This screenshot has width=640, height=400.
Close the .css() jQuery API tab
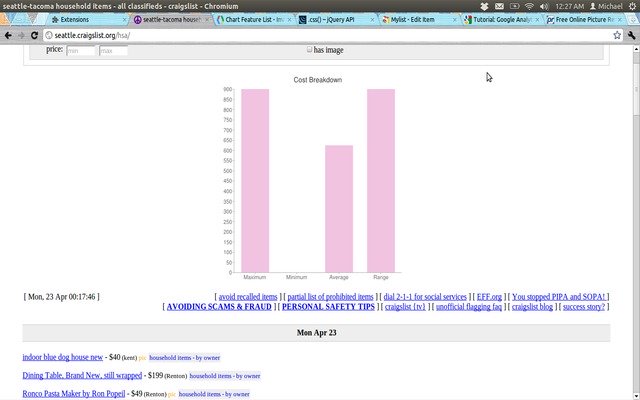click(372, 20)
